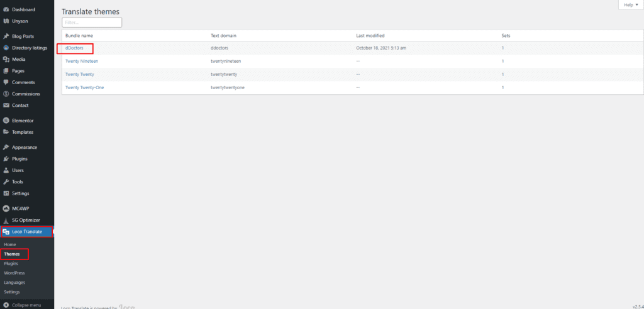Click the Elementor icon in sidebar

coord(6,120)
